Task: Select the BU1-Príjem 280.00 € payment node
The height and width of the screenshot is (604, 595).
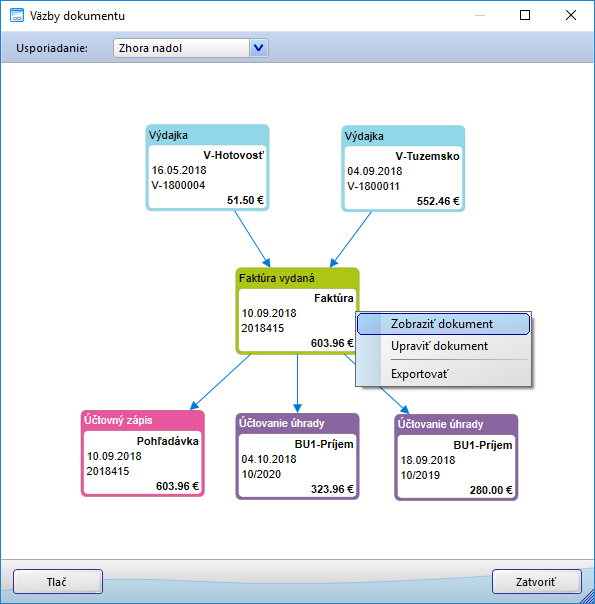Action: (456, 457)
